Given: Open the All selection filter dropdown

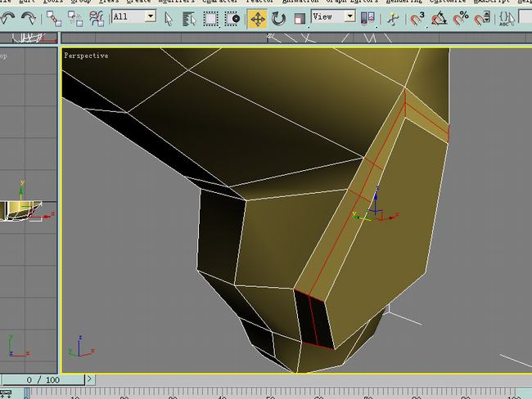Looking at the screenshot, I should [x=134, y=16].
